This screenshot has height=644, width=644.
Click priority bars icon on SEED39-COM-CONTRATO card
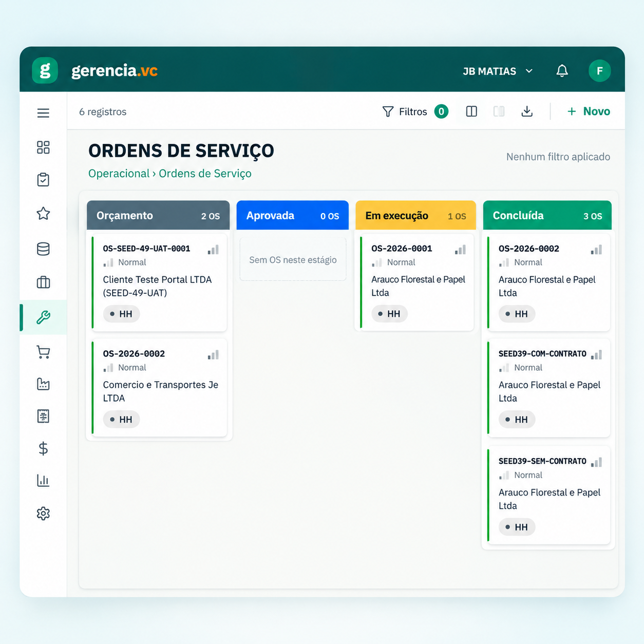pyautogui.click(x=596, y=355)
